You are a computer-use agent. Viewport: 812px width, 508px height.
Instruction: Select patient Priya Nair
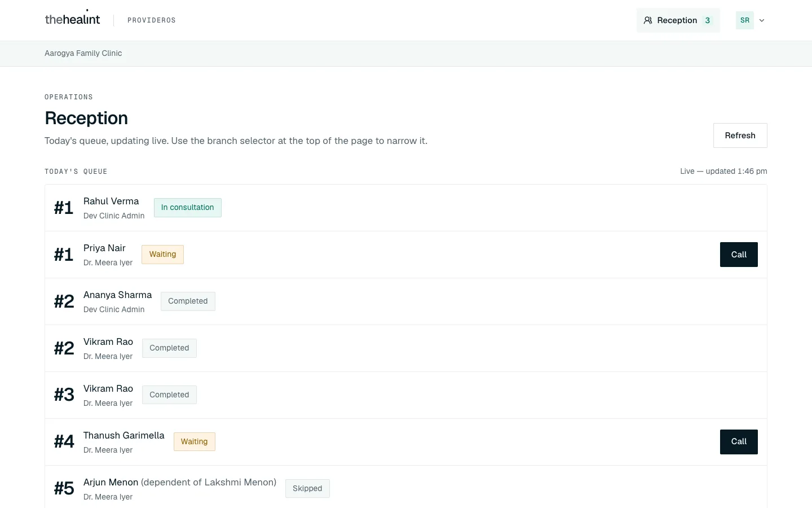point(104,248)
